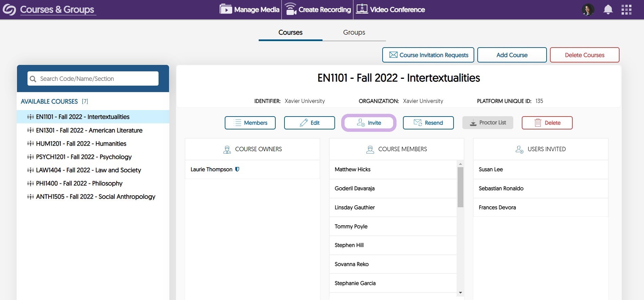Select the Courses tab

(290, 32)
